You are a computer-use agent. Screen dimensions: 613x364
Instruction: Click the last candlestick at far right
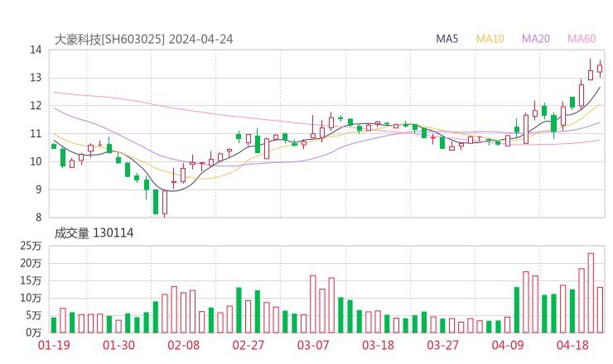pyautogui.click(x=600, y=69)
